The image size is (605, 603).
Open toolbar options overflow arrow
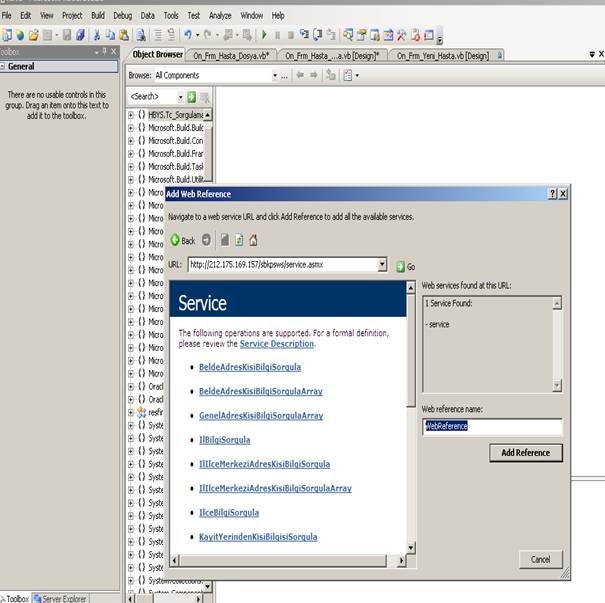pyautogui.click(x=440, y=40)
